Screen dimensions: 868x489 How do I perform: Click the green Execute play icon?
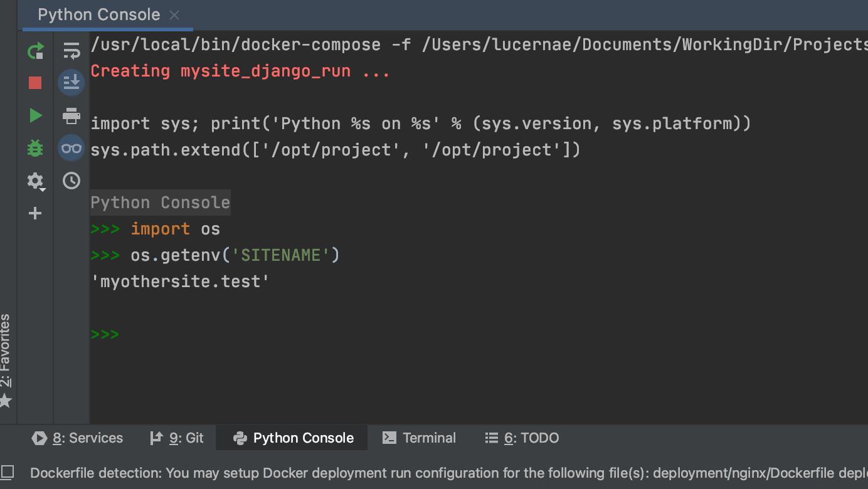coord(36,115)
